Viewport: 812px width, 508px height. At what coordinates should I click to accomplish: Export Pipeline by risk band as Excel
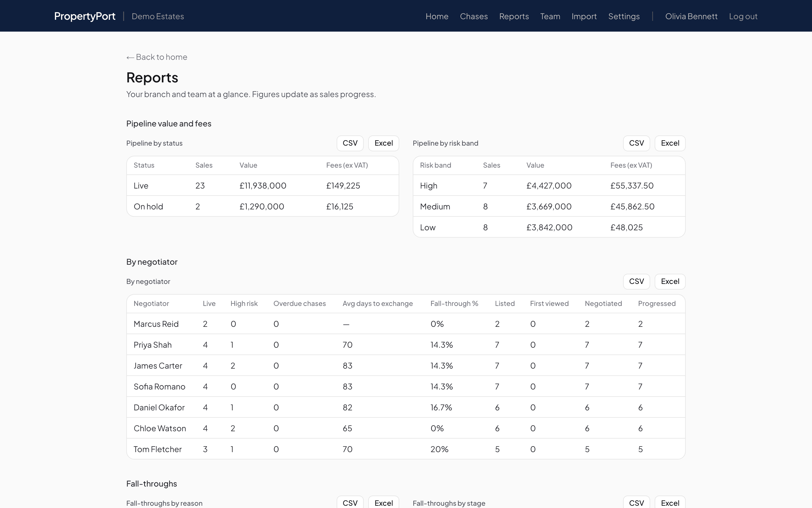point(670,143)
